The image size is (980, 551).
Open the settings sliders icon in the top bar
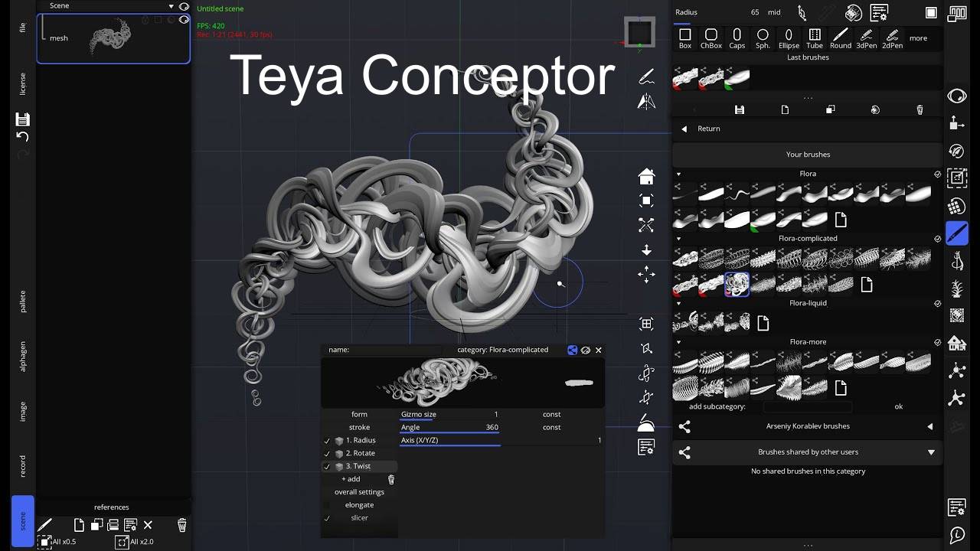pyautogui.click(x=879, y=13)
